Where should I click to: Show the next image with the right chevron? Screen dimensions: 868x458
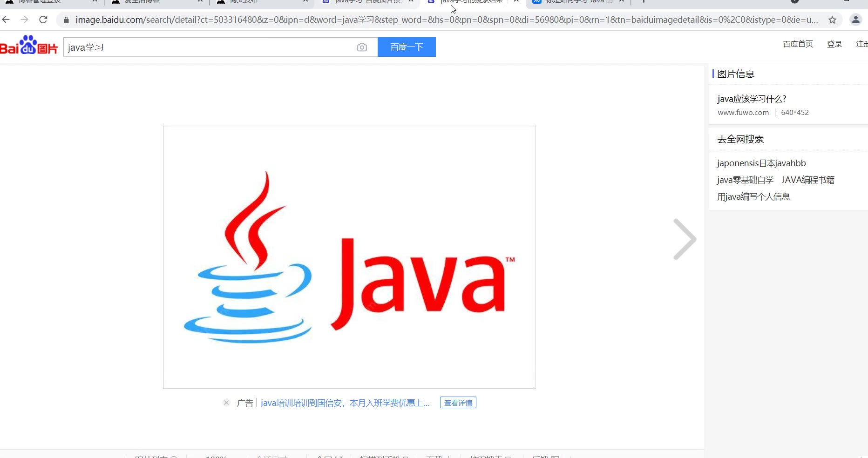[685, 239]
